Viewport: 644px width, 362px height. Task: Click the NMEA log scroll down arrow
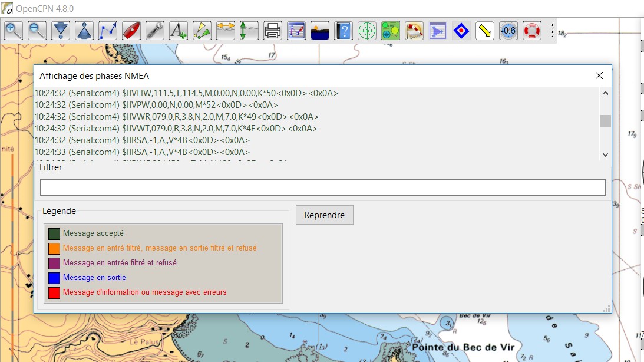point(605,154)
